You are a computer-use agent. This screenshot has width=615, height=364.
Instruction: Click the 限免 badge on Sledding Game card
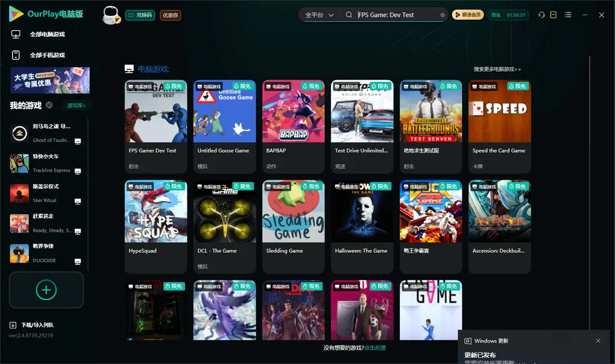pyautogui.click(x=311, y=186)
